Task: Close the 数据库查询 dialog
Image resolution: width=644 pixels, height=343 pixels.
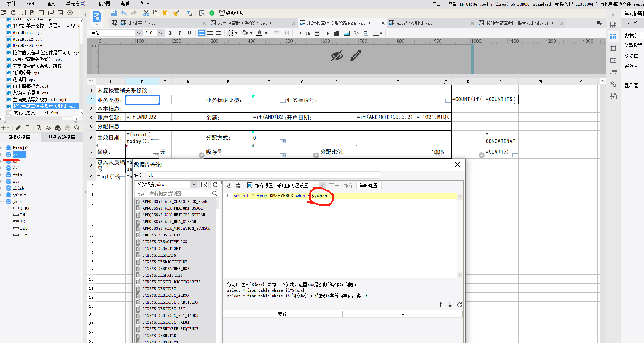Action: (458, 165)
